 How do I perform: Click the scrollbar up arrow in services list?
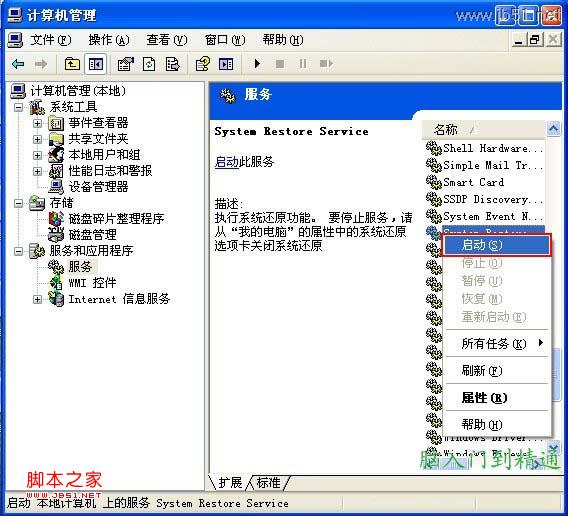click(554, 128)
